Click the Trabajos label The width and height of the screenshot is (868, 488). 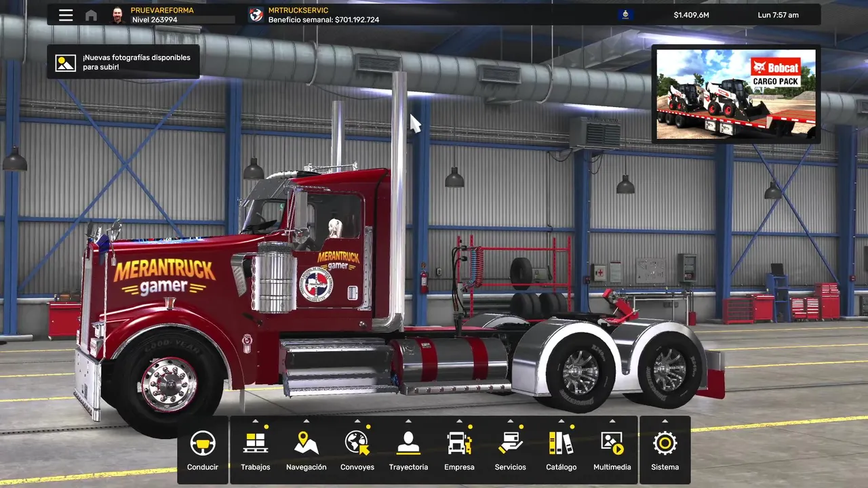(256, 467)
